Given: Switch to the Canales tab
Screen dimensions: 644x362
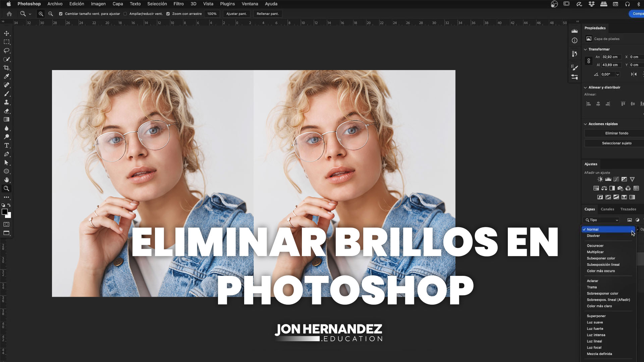Looking at the screenshot, I should pos(607,209).
